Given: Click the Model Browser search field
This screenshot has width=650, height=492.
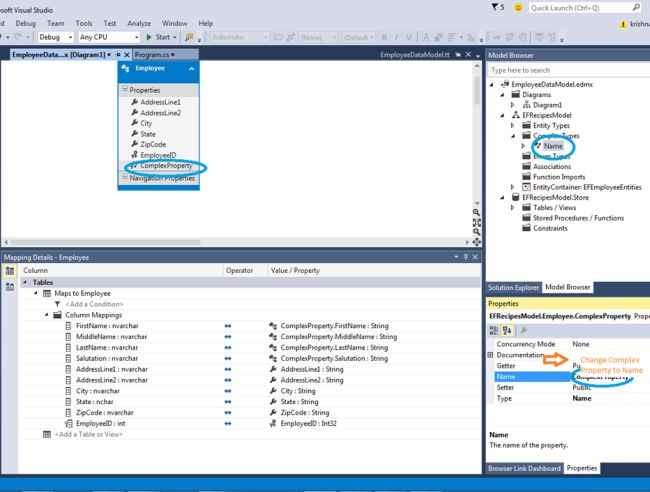Looking at the screenshot, I should tap(568, 70).
